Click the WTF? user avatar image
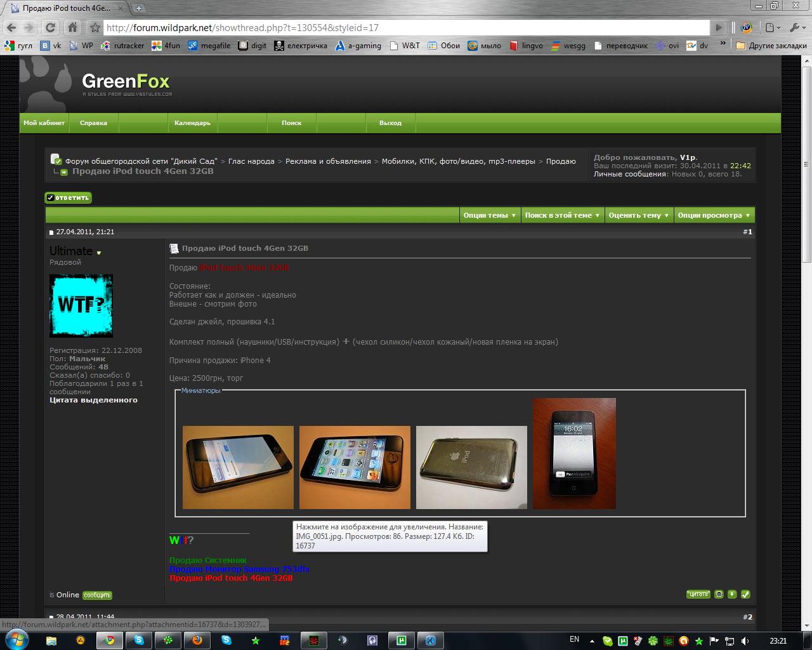Image resolution: width=812 pixels, height=650 pixels. [x=81, y=306]
